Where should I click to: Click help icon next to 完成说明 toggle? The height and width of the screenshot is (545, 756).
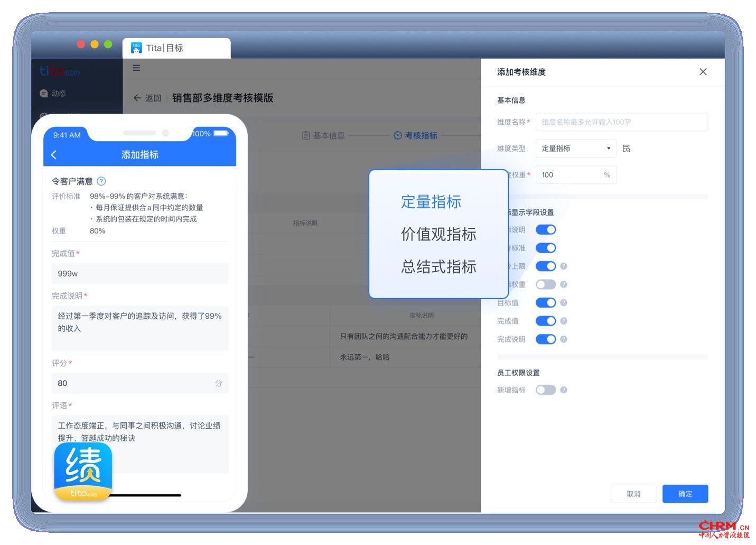click(x=564, y=339)
